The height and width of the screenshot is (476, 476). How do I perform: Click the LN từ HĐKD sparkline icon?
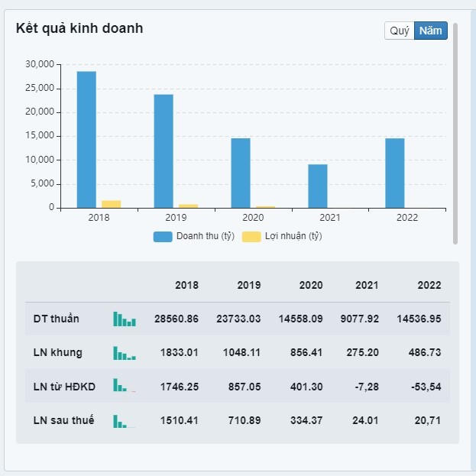[x=125, y=387]
